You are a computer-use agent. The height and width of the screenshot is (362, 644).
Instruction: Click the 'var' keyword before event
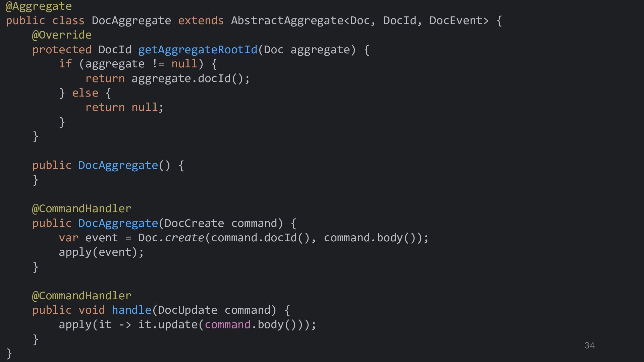point(68,238)
